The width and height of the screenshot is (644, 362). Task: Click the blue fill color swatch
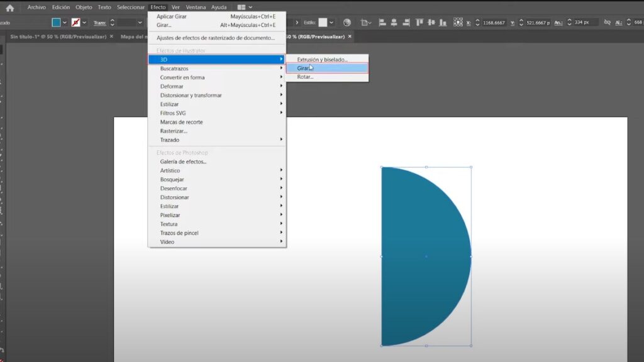55,22
